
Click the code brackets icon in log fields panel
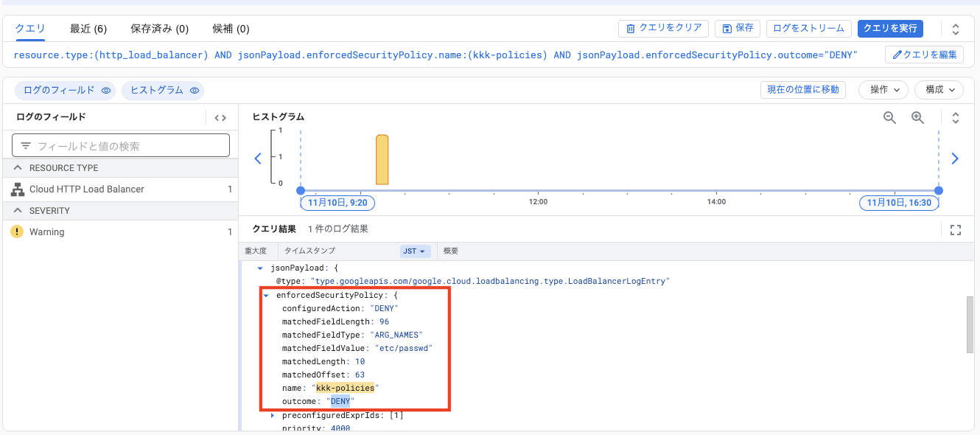220,117
